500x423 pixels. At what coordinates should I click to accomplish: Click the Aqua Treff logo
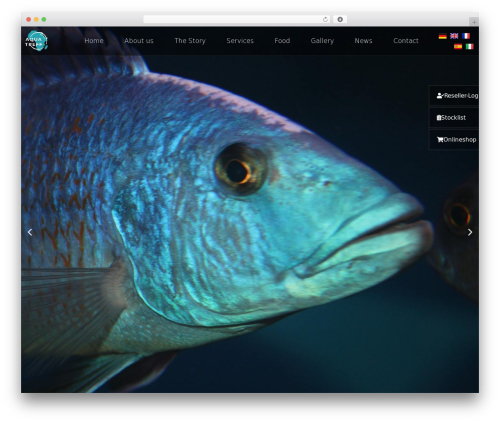point(37,41)
